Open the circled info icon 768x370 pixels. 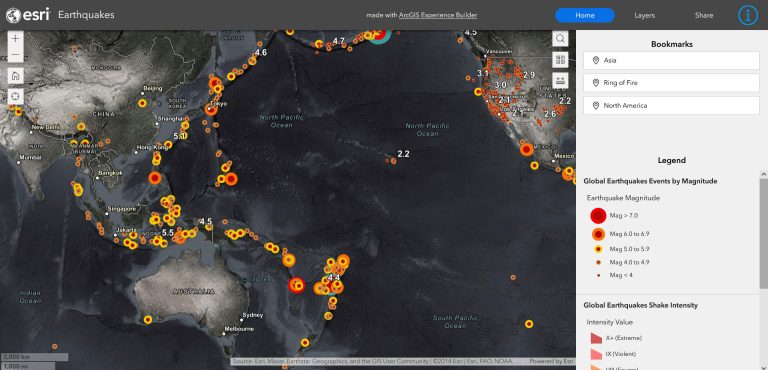(747, 15)
